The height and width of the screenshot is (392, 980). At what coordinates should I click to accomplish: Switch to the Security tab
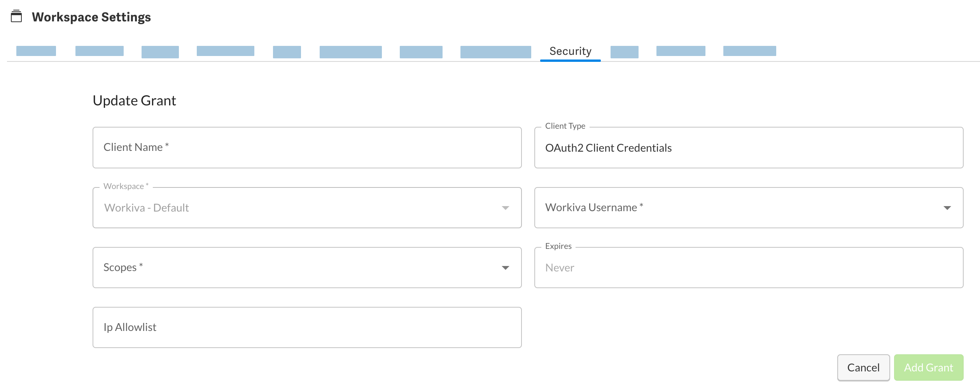coord(570,51)
